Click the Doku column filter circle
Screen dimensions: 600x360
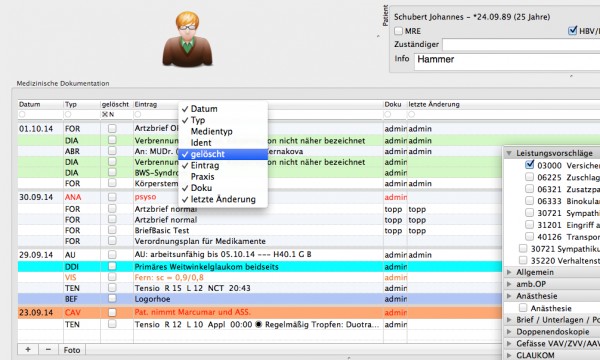388,114
